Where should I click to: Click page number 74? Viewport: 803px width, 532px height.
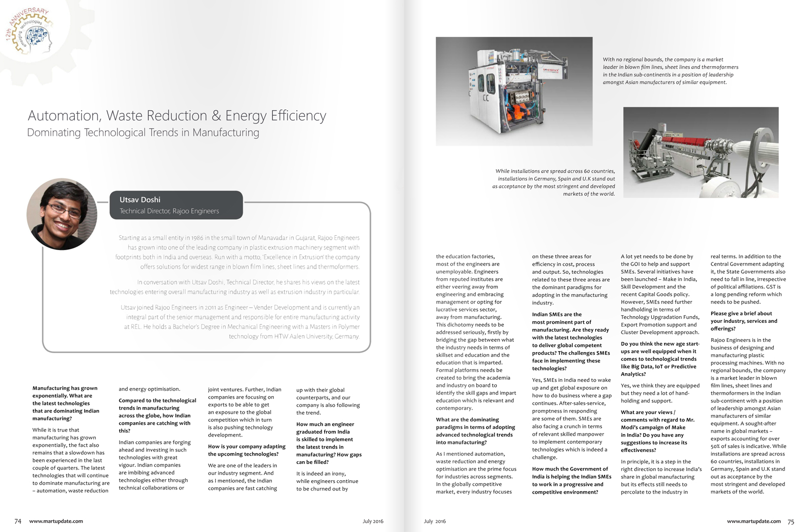(18, 521)
